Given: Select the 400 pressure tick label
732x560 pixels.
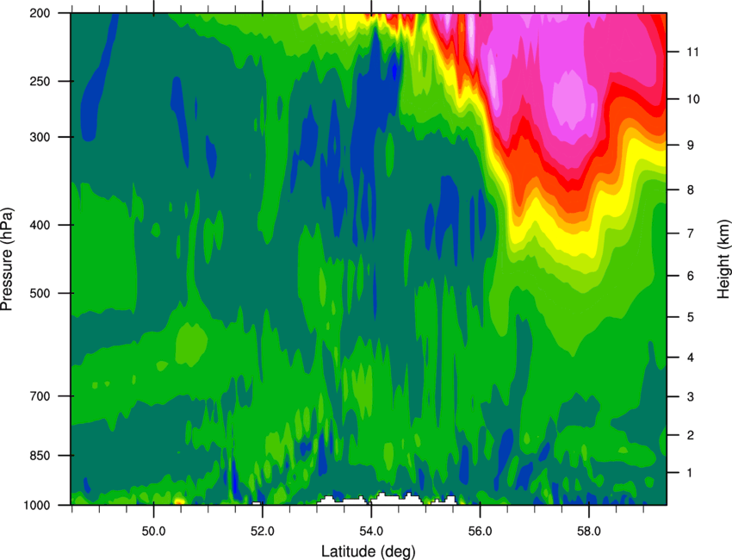Looking at the screenshot, I should (x=40, y=225).
